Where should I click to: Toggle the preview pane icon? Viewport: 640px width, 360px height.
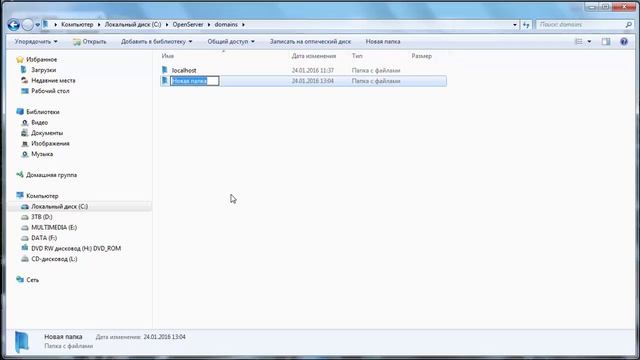606,42
